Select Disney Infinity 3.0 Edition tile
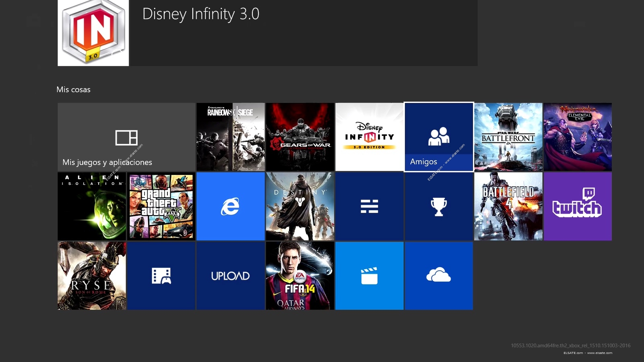644x362 pixels. click(369, 137)
